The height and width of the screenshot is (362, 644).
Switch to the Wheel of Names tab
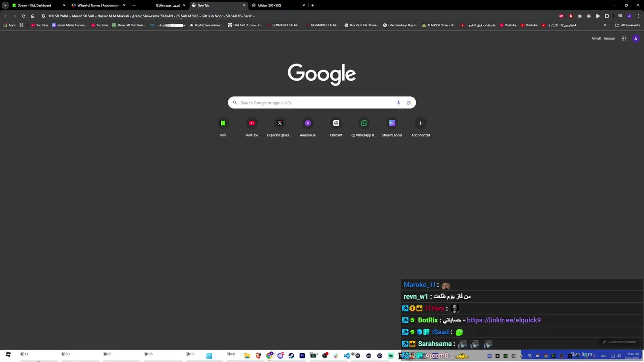click(98, 5)
